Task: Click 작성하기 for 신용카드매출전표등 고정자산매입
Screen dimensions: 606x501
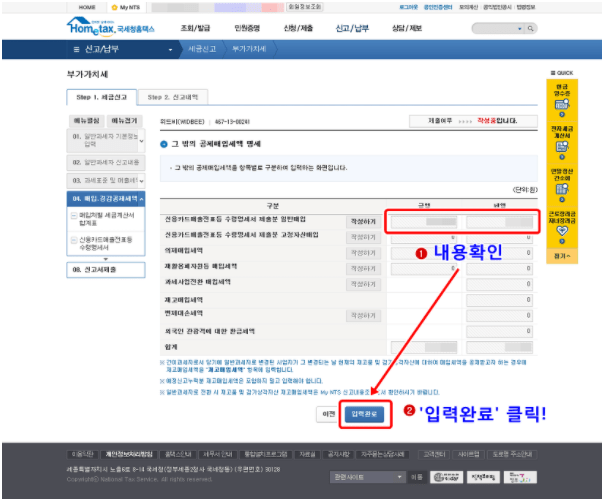Action: point(363,238)
